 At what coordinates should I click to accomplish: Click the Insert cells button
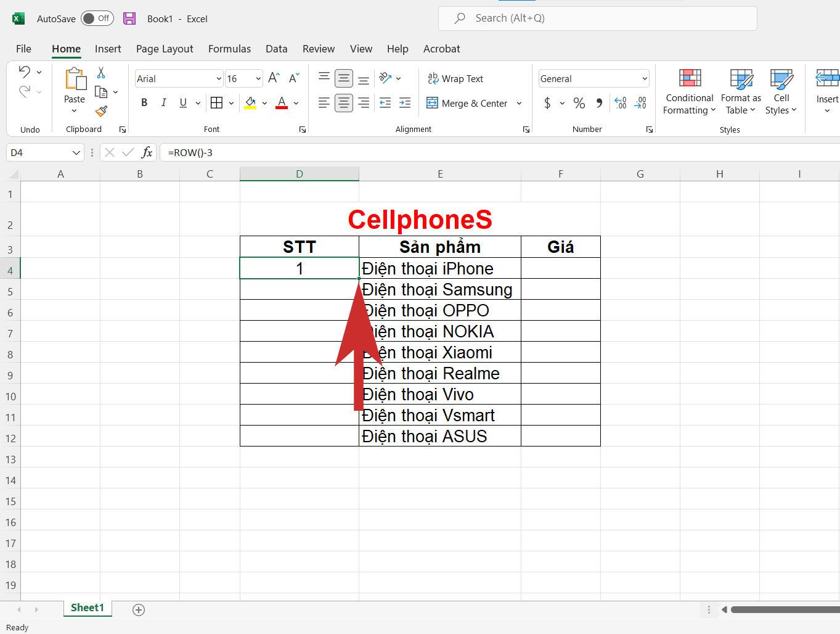coord(827,91)
